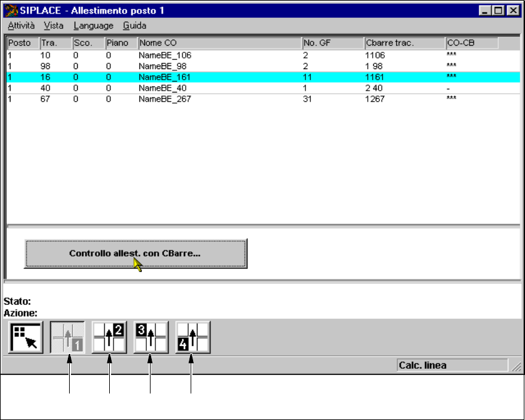
Task: Switch to placement station 2 icon
Action: pos(109,337)
